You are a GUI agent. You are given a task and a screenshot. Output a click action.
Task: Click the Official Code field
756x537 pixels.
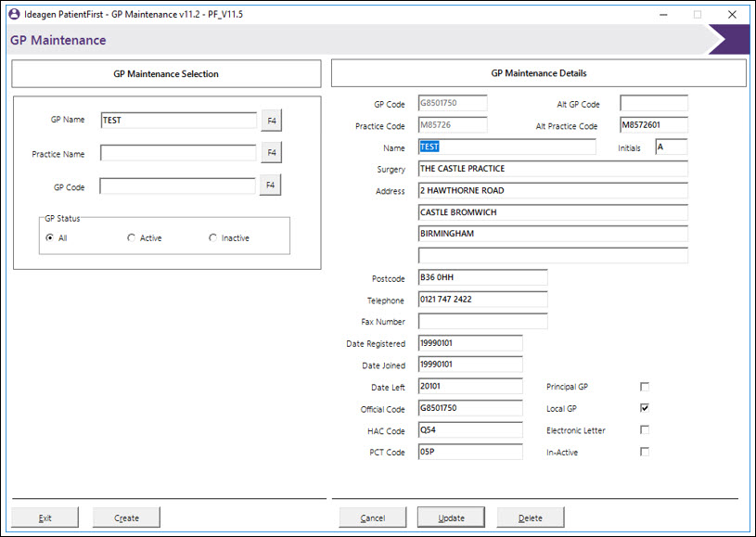point(470,408)
